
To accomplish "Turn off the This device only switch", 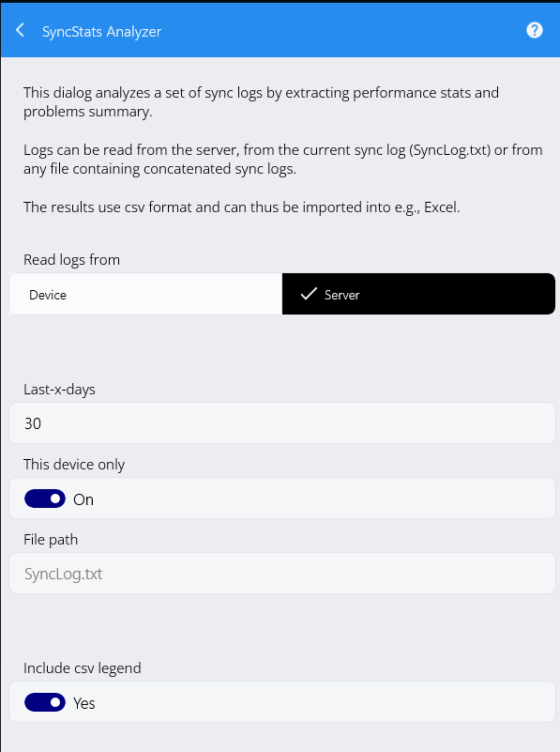I will [x=45, y=499].
